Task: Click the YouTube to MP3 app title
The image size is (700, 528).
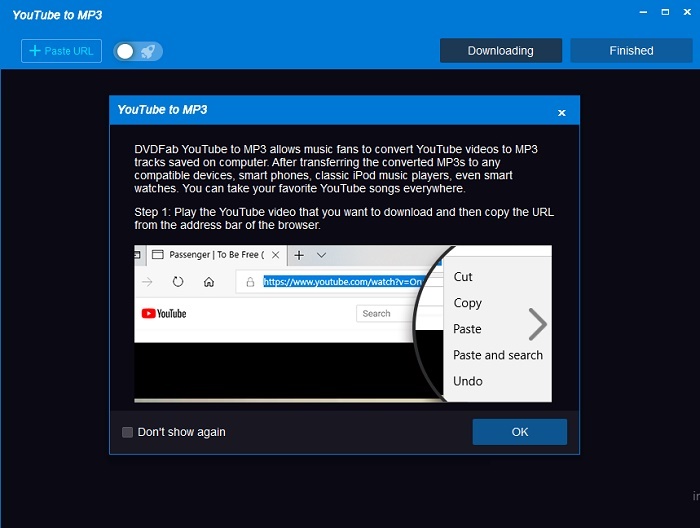Action: point(57,15)
